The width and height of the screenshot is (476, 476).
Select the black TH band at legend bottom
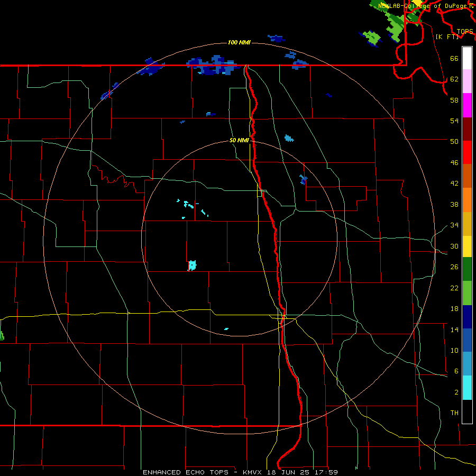click(467, 411)
